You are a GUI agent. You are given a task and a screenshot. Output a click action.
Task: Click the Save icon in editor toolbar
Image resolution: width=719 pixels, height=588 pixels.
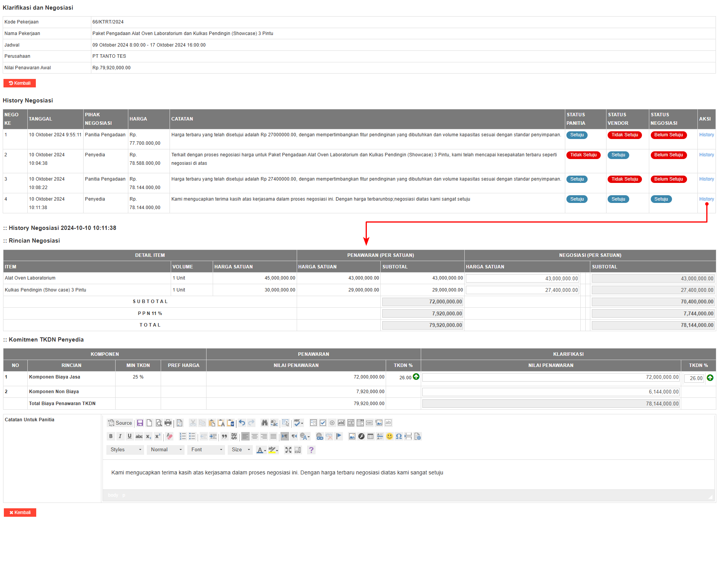pos(140,423)
